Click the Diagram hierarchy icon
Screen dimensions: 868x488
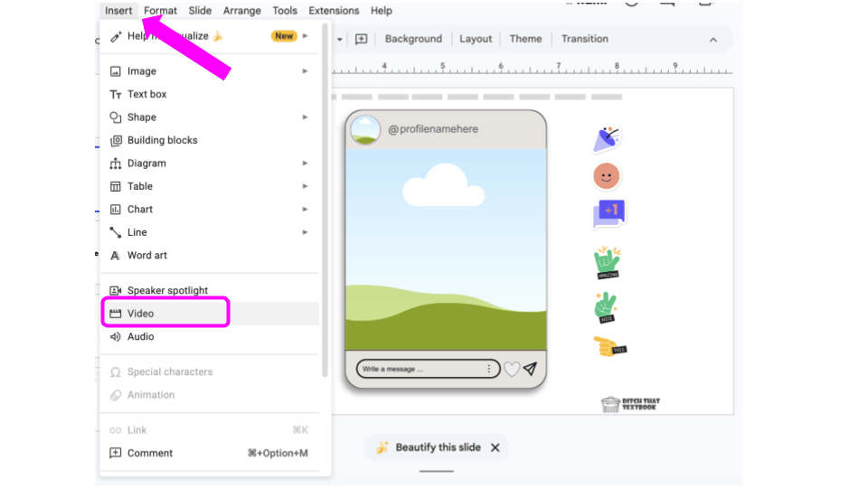(115, 164)
